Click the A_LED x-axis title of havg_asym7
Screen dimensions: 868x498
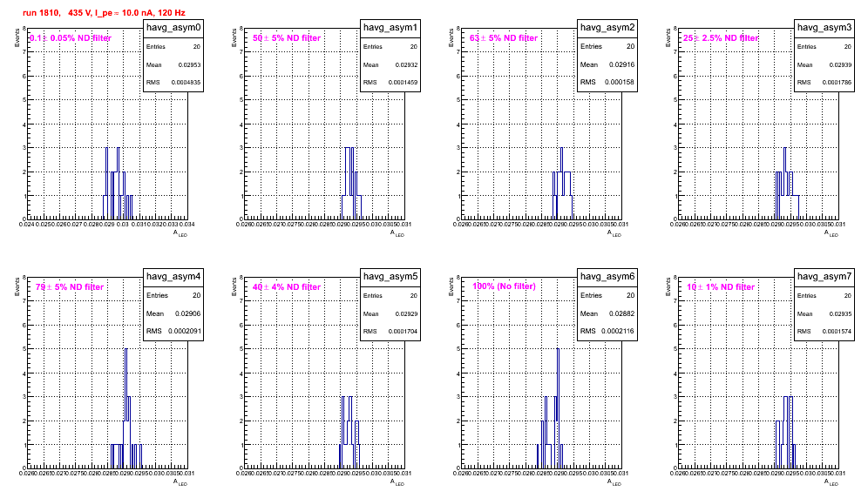click(831, 482)
